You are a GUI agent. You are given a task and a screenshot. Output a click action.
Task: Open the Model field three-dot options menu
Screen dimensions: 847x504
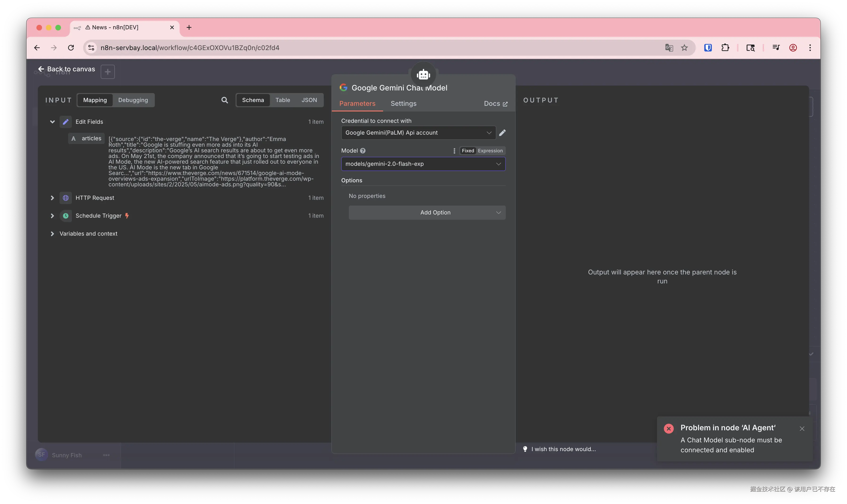pyautogui.click(x=454, y=151)
